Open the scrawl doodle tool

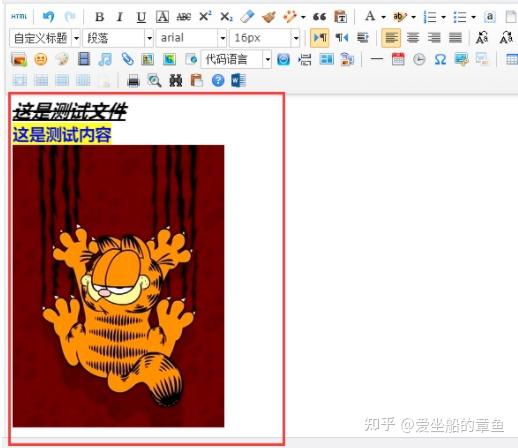(62, 60)
